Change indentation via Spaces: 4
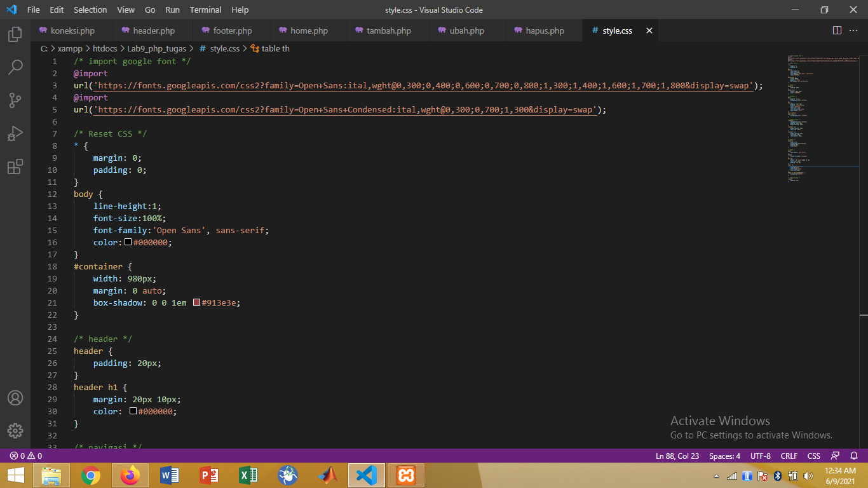The height and width of the screenshot is (488, 868). pos(724,456)
